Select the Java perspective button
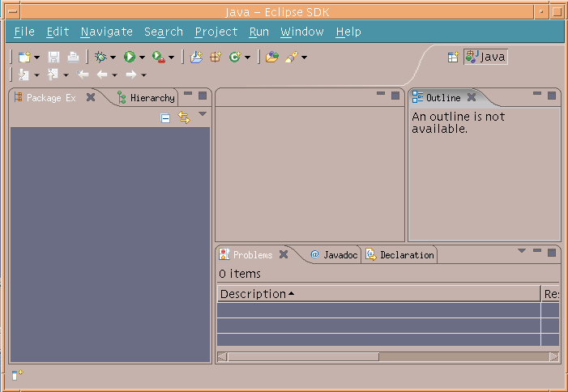 click(486, 57)
